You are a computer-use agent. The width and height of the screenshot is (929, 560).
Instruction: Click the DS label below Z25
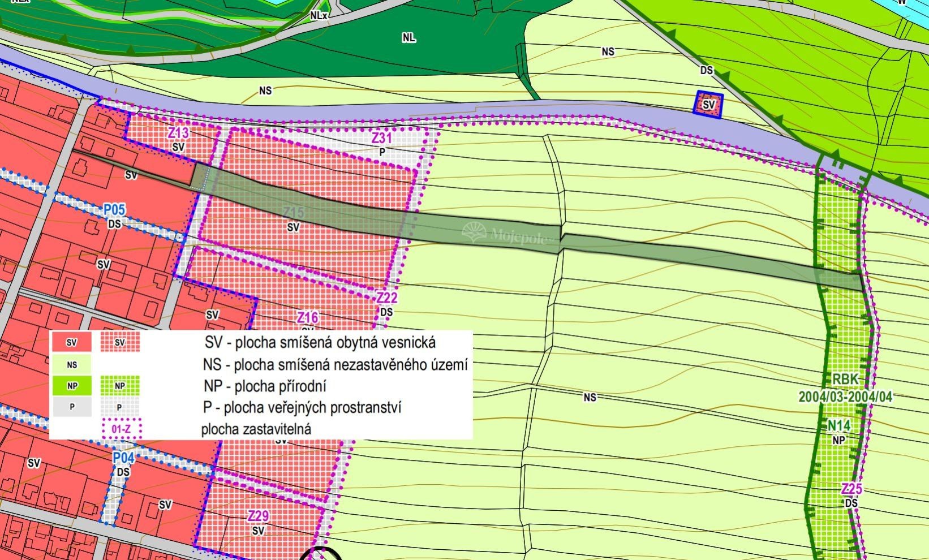(x=851, y=503)
